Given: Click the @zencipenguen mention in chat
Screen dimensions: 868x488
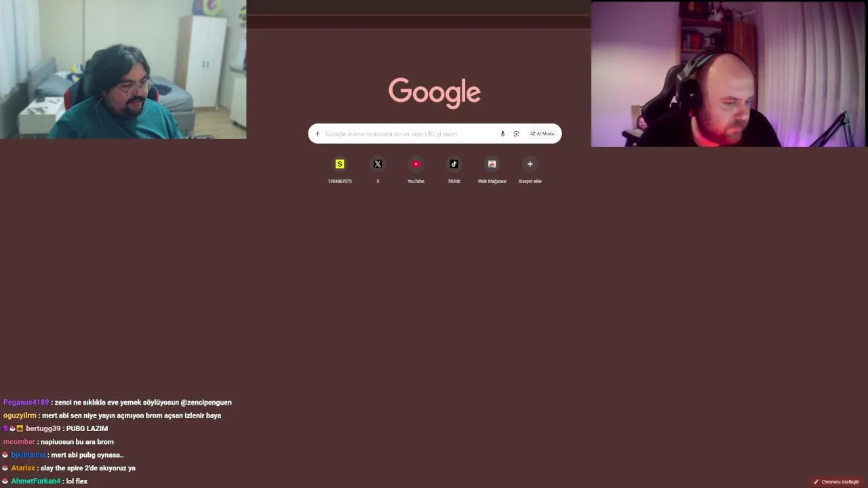Looking at the screenshot, I should pyautogui.click(x=206, y=403).
